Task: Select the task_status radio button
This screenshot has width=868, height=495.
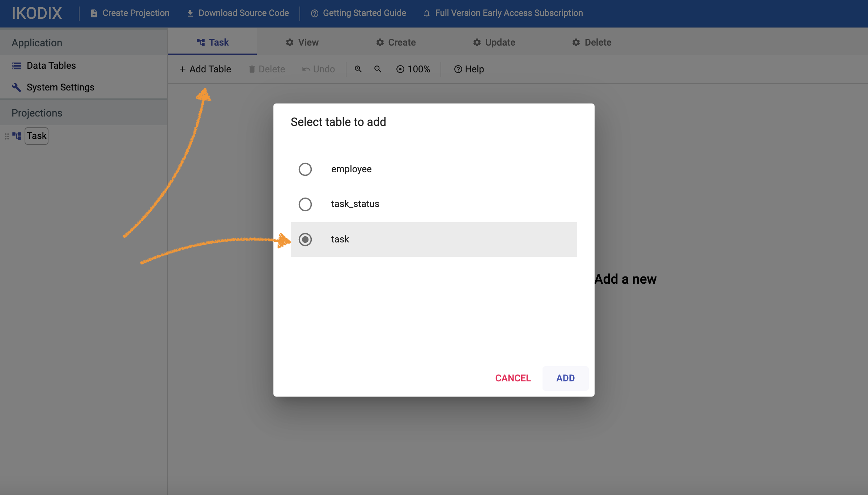Action: point(305,204)
